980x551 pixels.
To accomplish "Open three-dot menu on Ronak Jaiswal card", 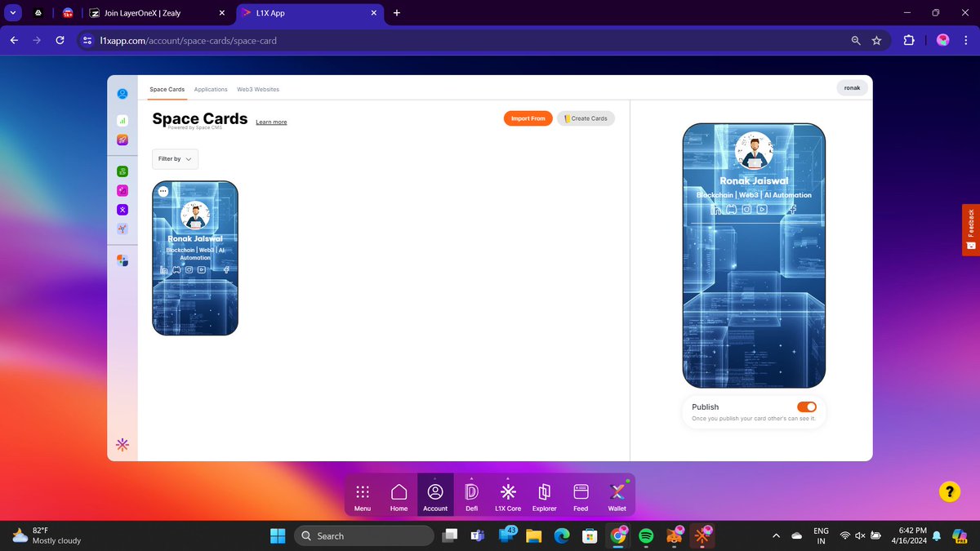I will pos(163,191).
